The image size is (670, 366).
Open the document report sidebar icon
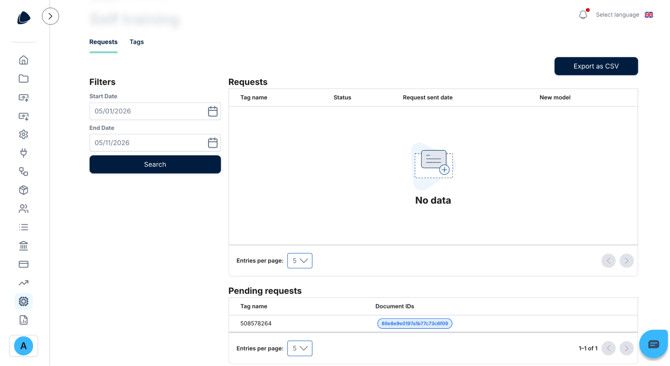click(x=24, y=320)
